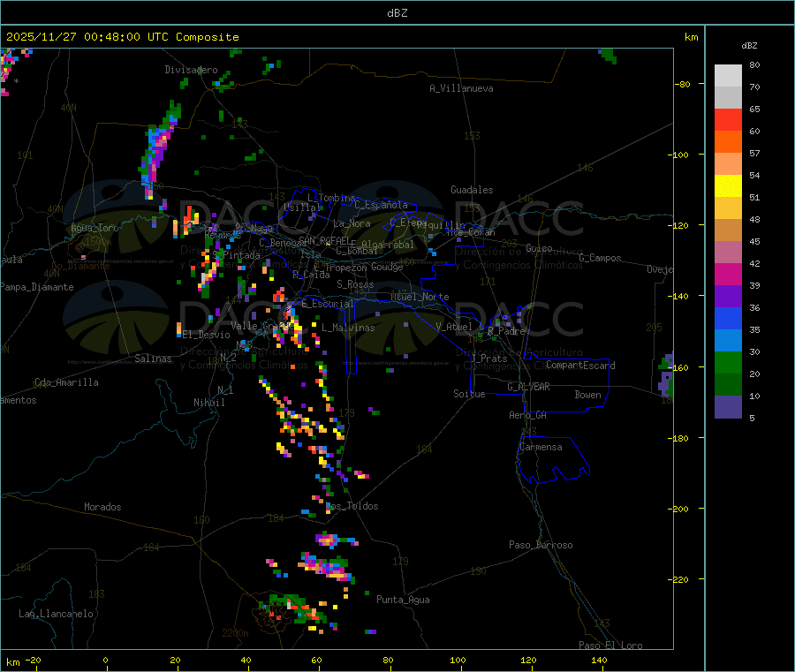Click the Salinas place label

coord(153,359)
